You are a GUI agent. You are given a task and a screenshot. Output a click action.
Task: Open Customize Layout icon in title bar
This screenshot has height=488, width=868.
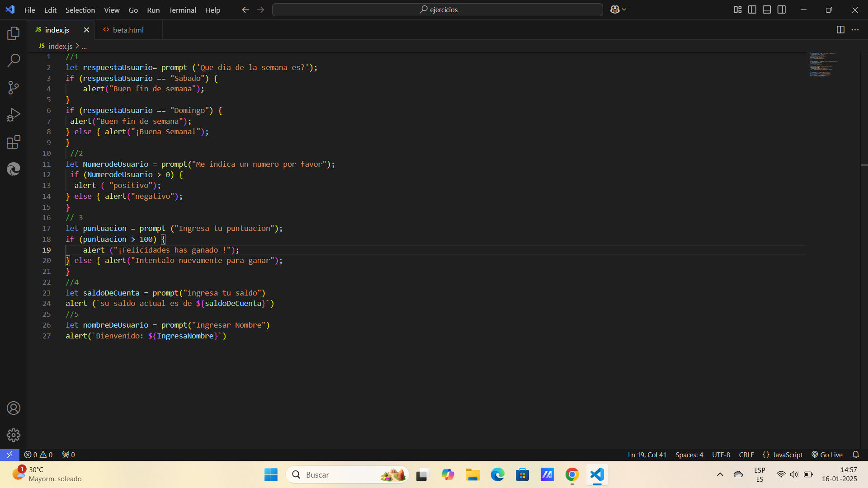point(737,9)
